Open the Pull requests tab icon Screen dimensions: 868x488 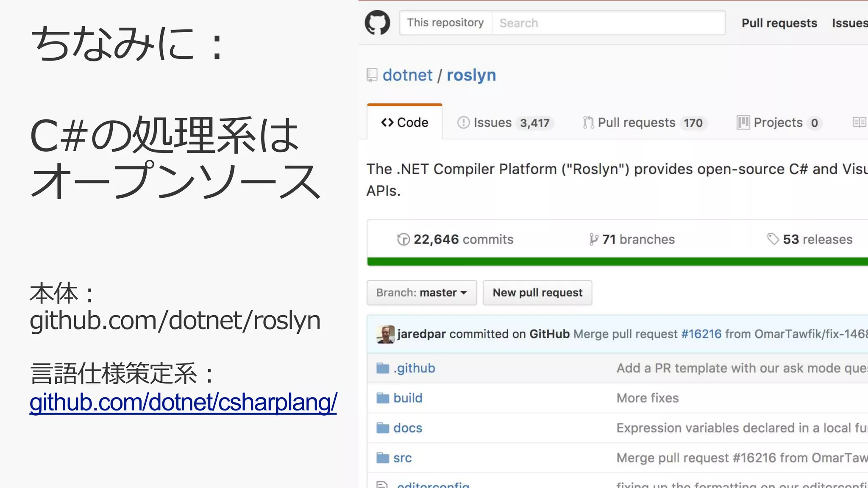pyautogui.click(x=588, y=122)
